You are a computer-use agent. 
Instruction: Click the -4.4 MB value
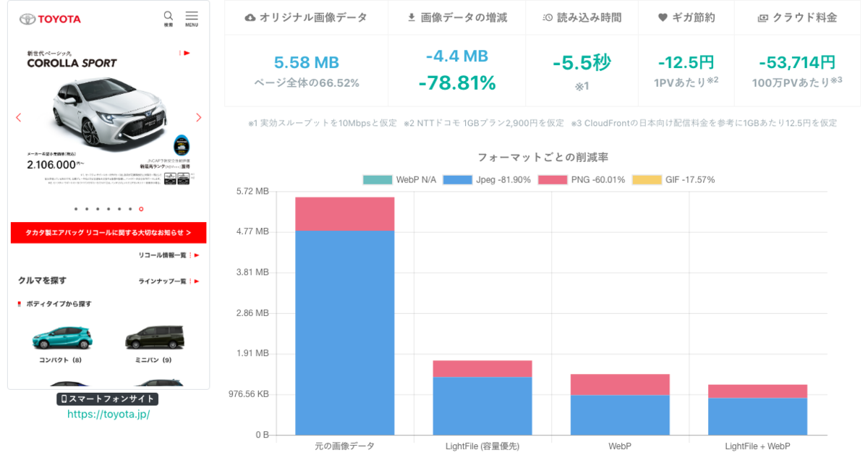pos(457,56)
